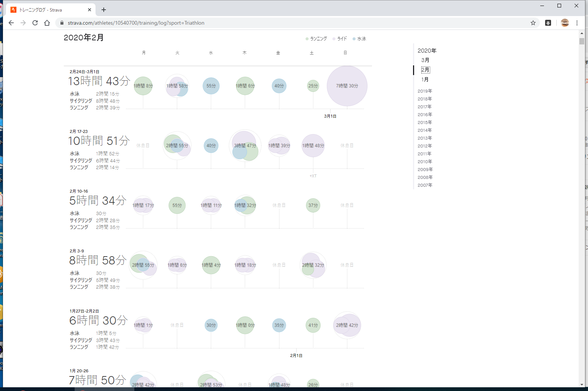588x391 pixels.
Task: Click the page scrollbar up arrow
Action: [x=582, y=33]
